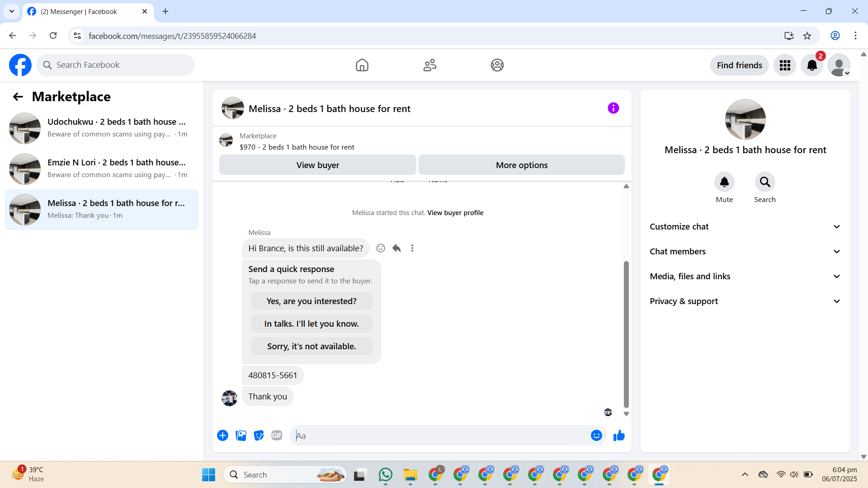The height and width of the screenshot is (488, 868).
Task: Reply to 'Hi Brance' message
Action: [396, 248]
